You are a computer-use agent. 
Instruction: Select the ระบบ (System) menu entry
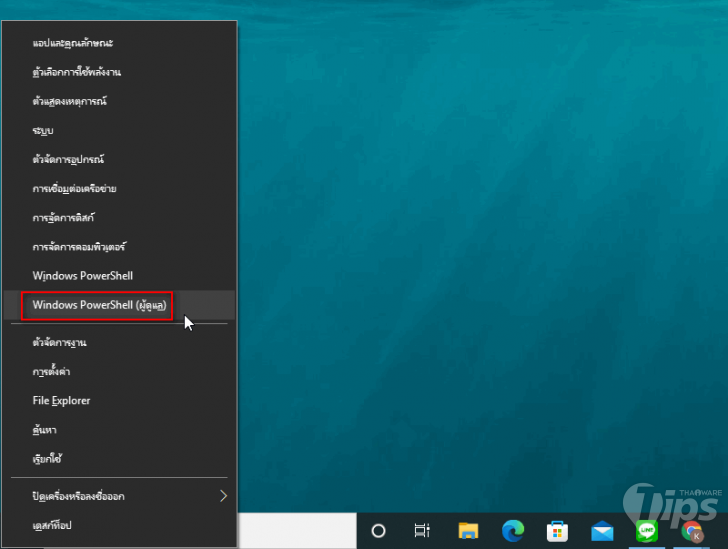[x=119, y=131]
